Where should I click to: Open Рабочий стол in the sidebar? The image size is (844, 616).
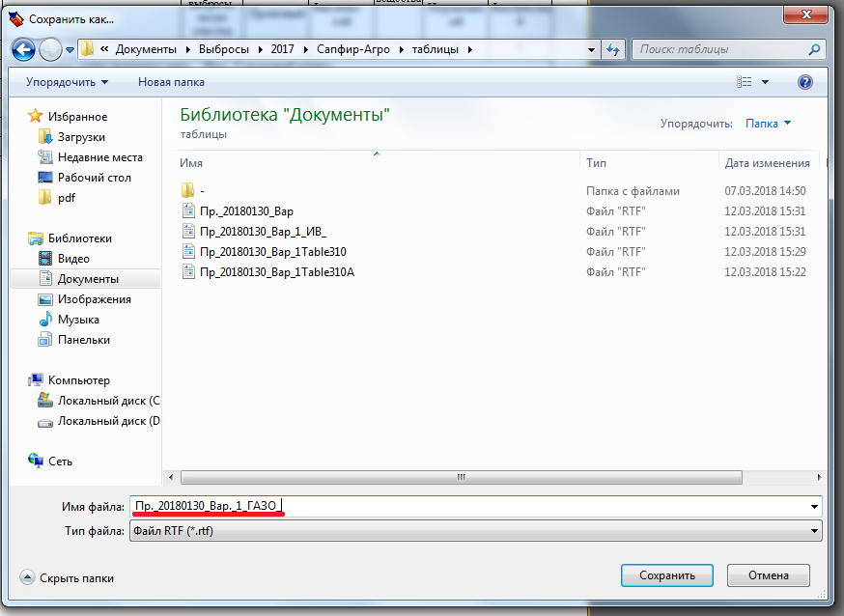point(94,178)
